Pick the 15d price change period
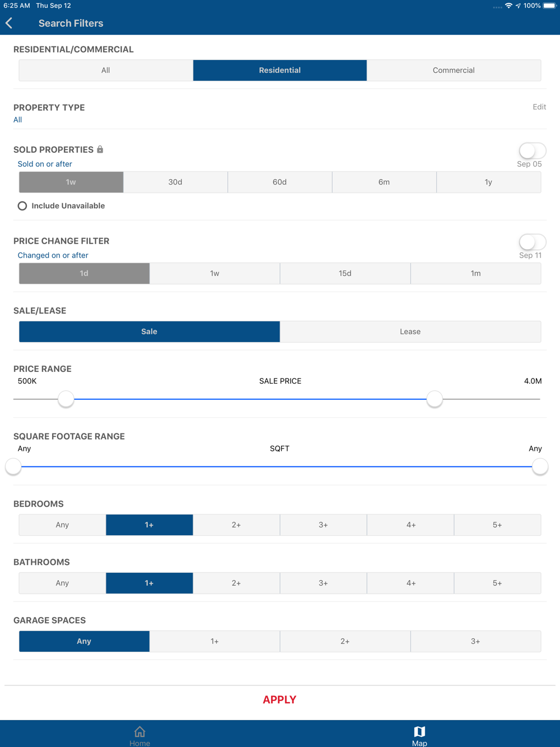 pos(345,274)
